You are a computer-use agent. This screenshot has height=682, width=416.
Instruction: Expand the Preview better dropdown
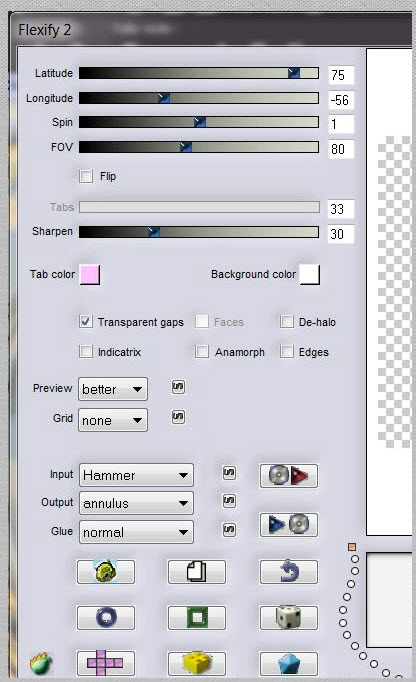tap(113, 389)
